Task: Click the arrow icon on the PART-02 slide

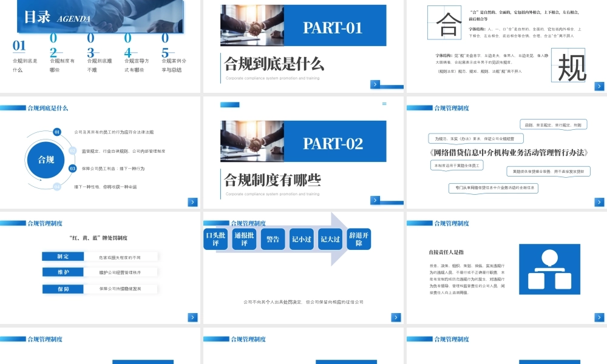Action: [375, 200]
